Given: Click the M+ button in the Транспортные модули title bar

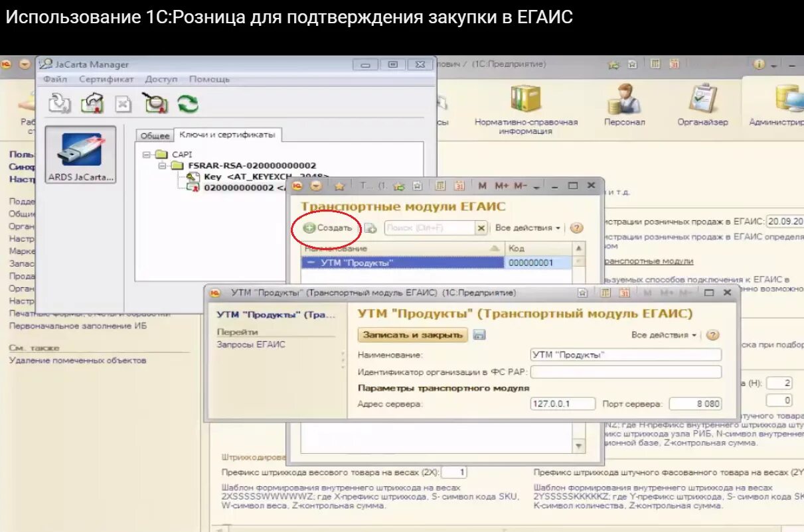Looking at the screenshot, I should tap(501, 186).
